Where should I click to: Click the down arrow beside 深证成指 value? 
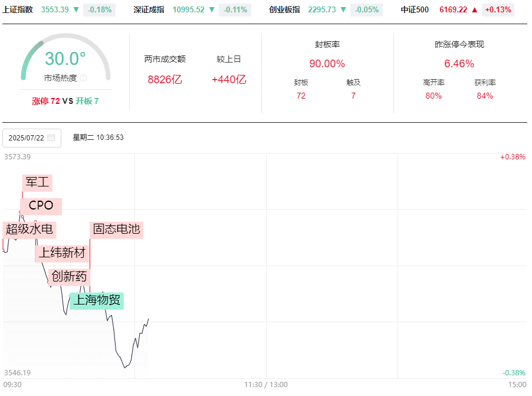[212, 9]
